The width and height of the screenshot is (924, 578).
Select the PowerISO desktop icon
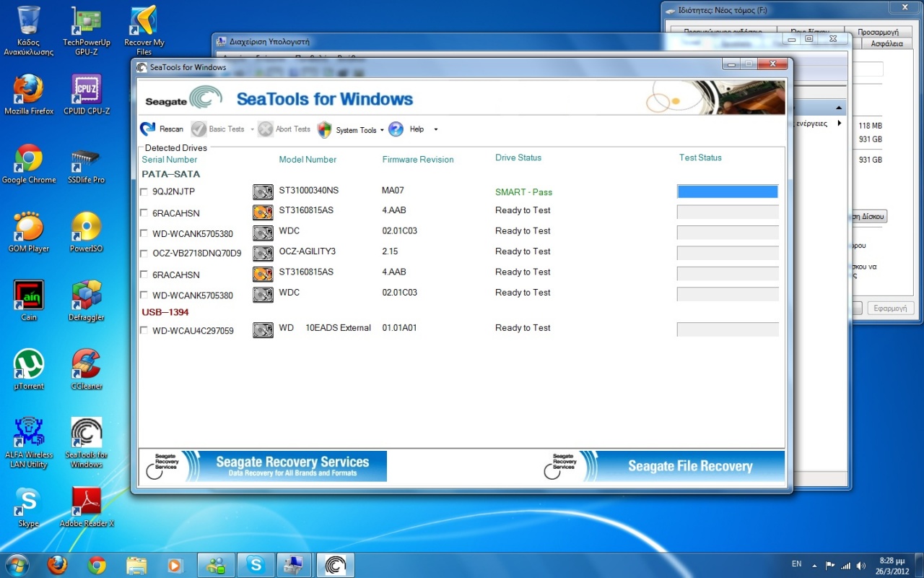(87, 232)
